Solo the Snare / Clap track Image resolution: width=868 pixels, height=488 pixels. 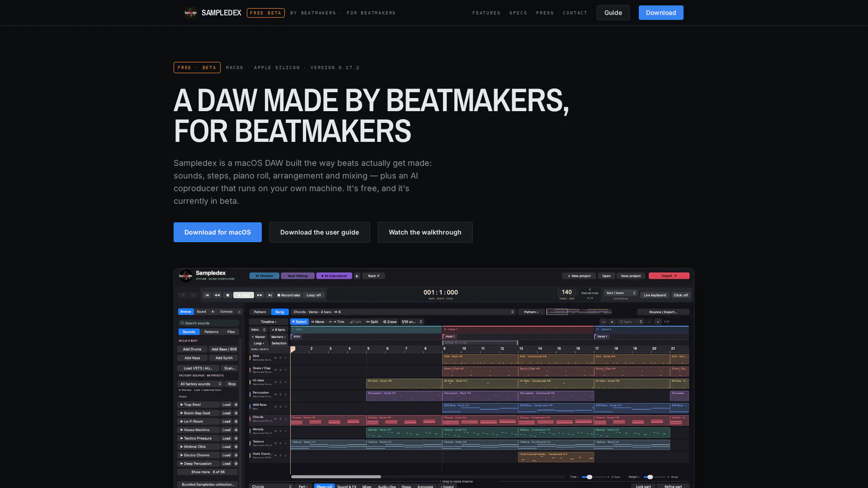tap(280, 370)
